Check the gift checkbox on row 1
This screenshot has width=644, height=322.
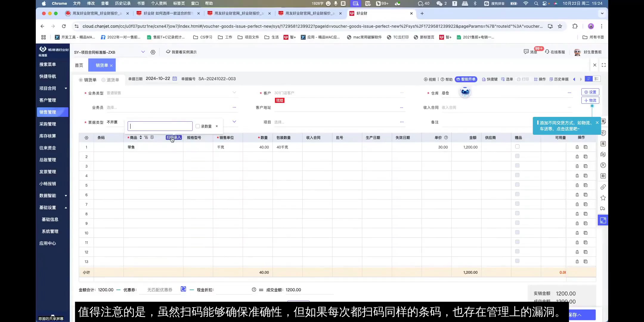[517, 146]
